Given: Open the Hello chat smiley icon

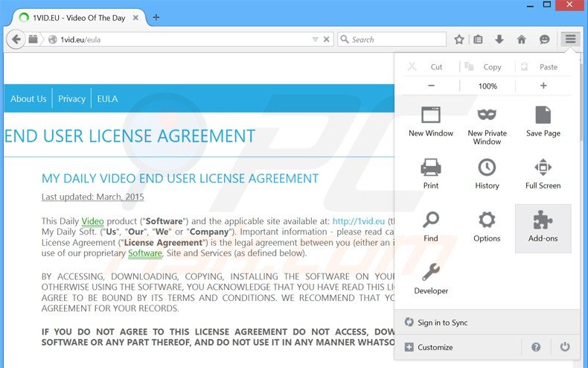Looking at the screenshot, I should [x=545, y=39].
